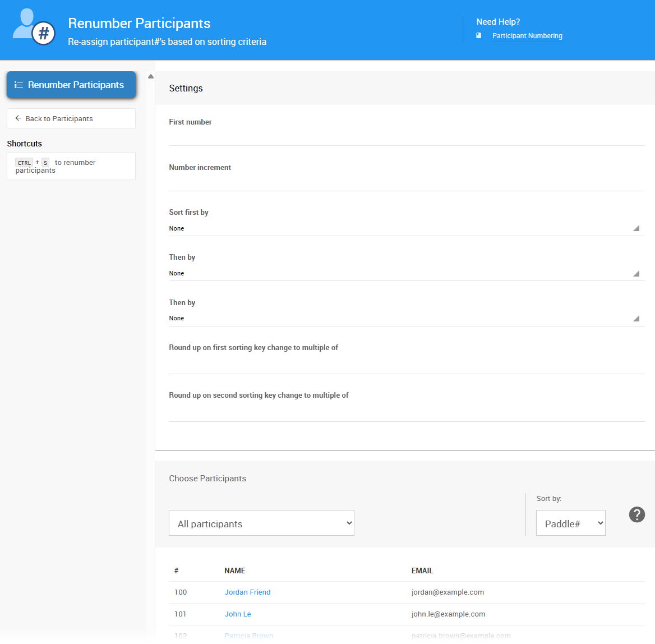Open participant Jordan Friend
The image size is (655, 644).
(x=247, y=592)
